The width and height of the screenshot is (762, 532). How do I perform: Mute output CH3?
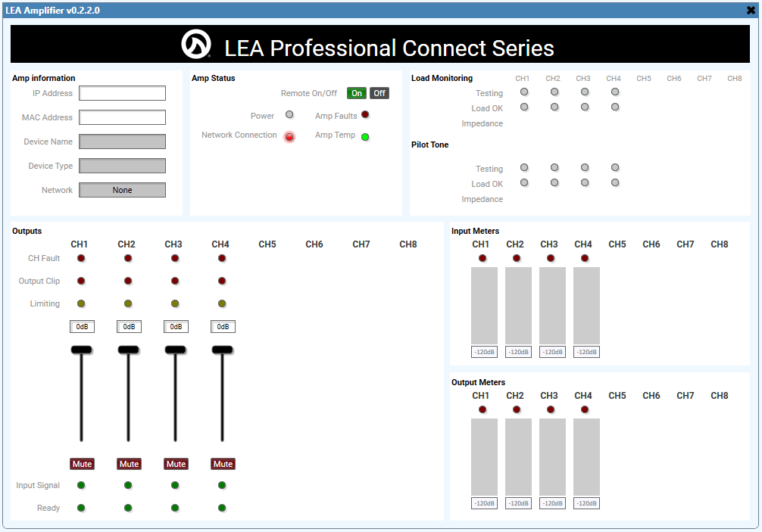pos(176,464)
